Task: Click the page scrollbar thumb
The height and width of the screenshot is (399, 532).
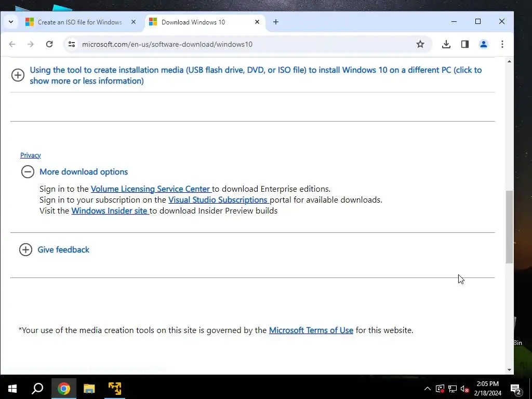Action: pos(509,227)
